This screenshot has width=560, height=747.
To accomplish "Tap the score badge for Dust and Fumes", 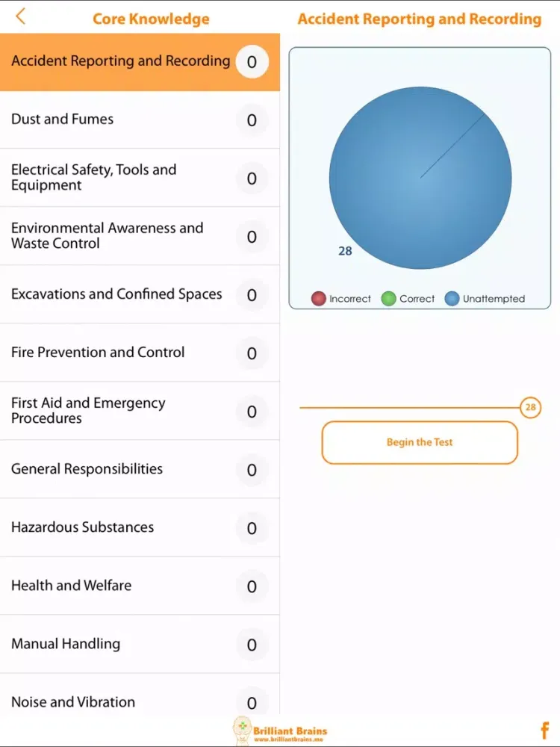I will pos(252,120).
